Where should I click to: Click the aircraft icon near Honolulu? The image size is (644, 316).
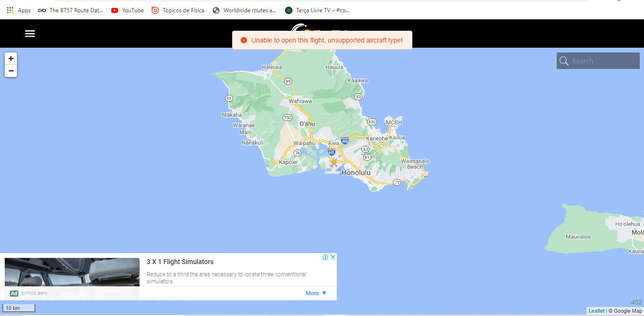pos(334,162)
